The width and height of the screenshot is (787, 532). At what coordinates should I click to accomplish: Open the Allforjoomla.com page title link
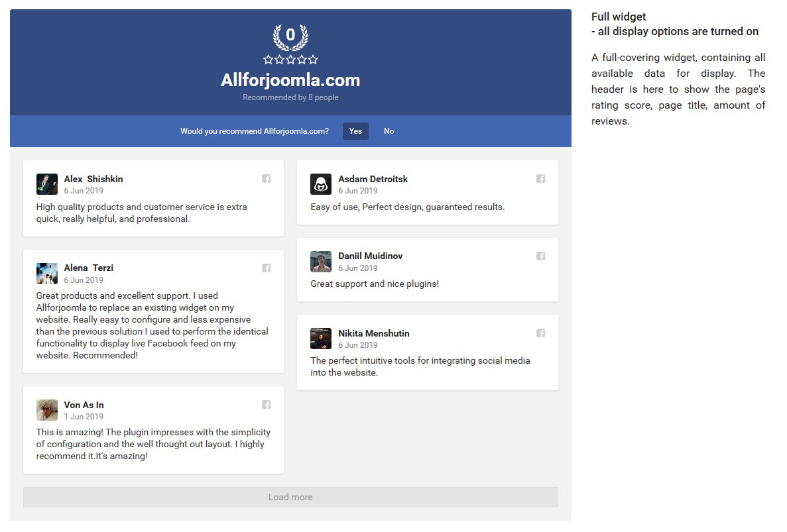click(x=290, y=80)
